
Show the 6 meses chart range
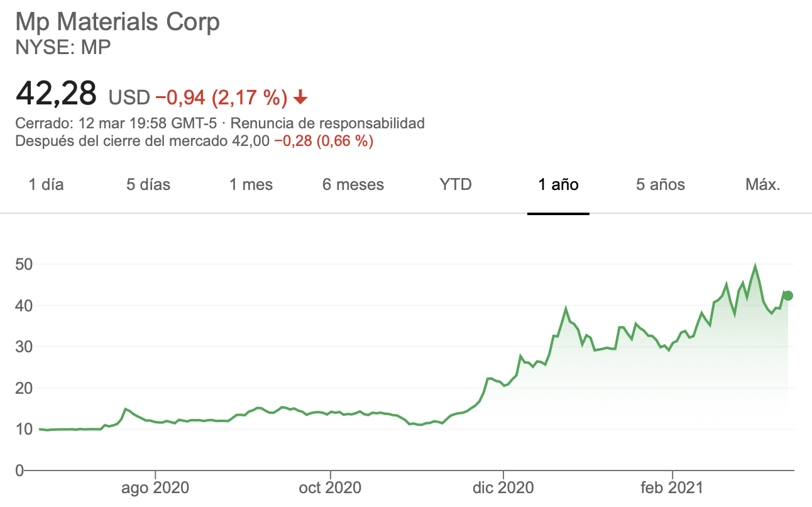[353, 185]
